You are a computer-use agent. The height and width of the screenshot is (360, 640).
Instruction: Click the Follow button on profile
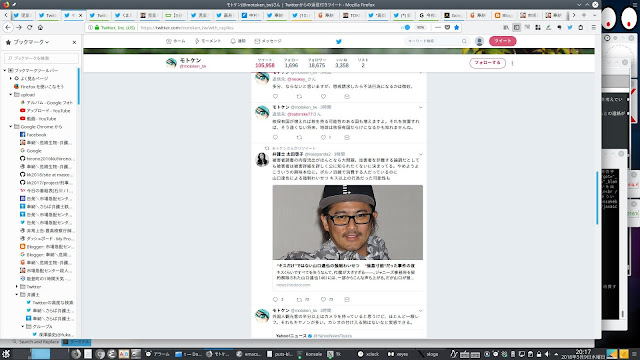[x=487, y=63]
